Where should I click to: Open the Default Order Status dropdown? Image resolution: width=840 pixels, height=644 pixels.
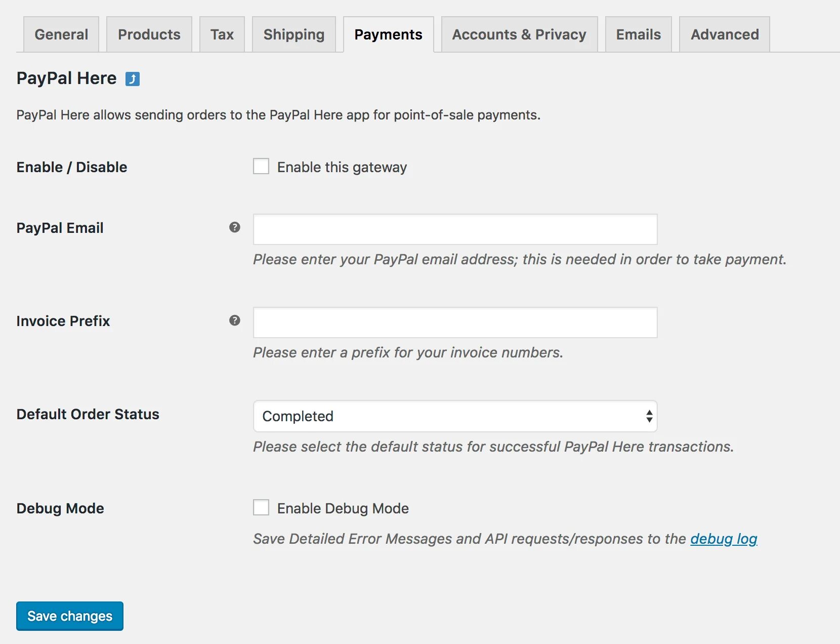(x=455, y=416)
